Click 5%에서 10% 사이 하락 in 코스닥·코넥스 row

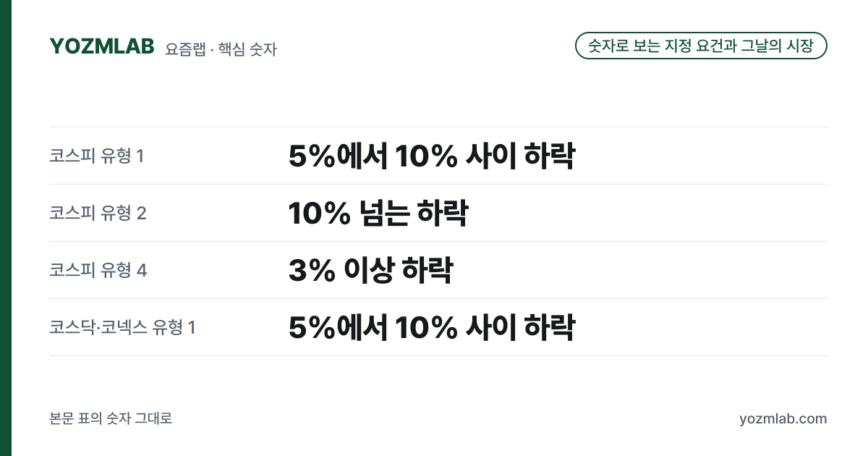point(431,327)
